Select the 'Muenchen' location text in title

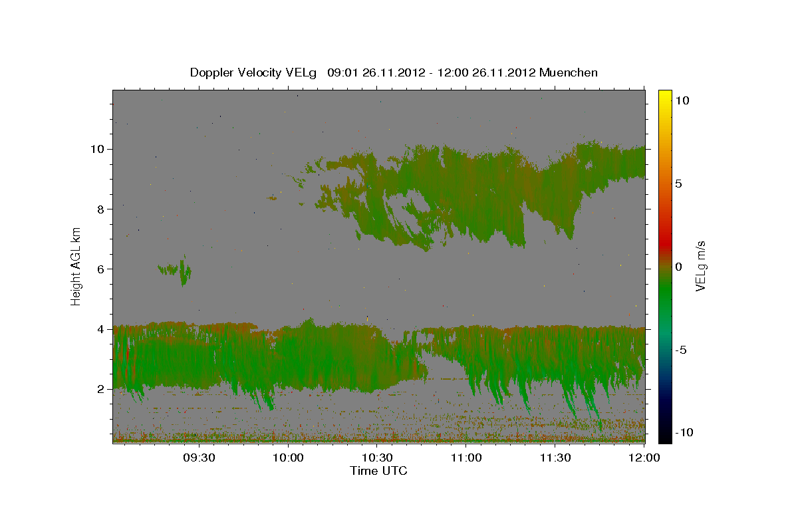569,72
